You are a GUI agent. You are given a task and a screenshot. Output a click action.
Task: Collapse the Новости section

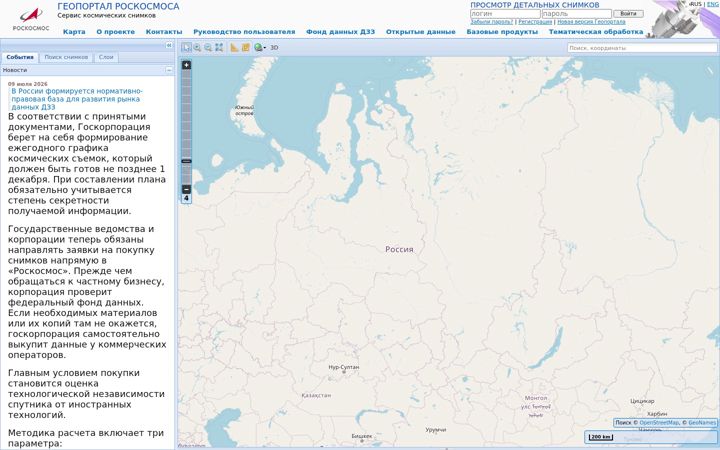point(169,70)
